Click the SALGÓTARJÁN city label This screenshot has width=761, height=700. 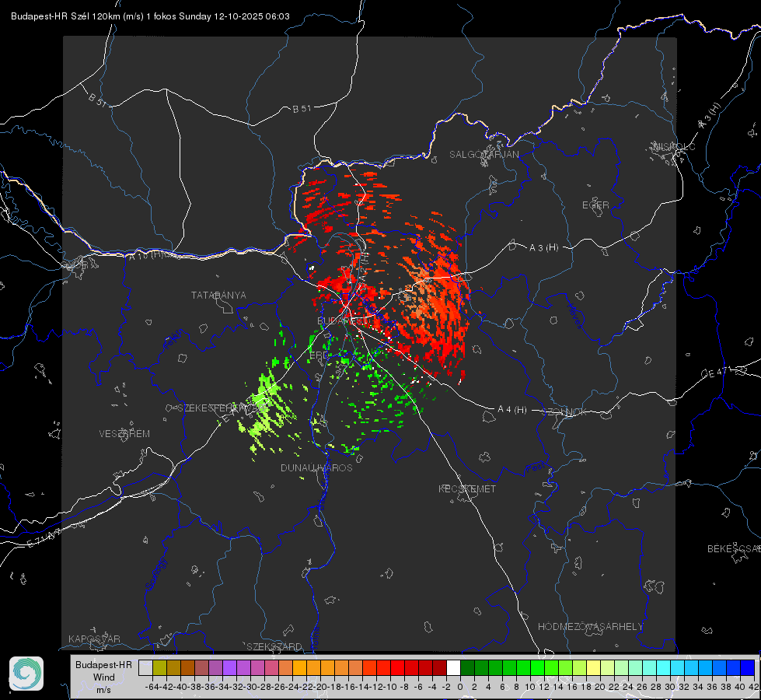(483, 155)
